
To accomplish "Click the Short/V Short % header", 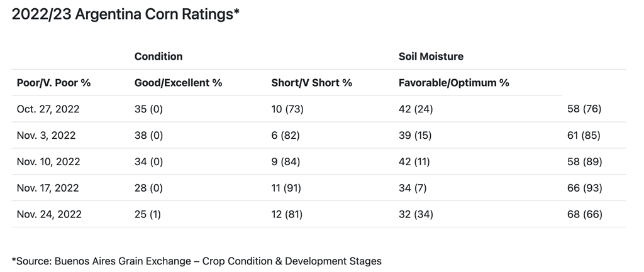I will [311, 83].
